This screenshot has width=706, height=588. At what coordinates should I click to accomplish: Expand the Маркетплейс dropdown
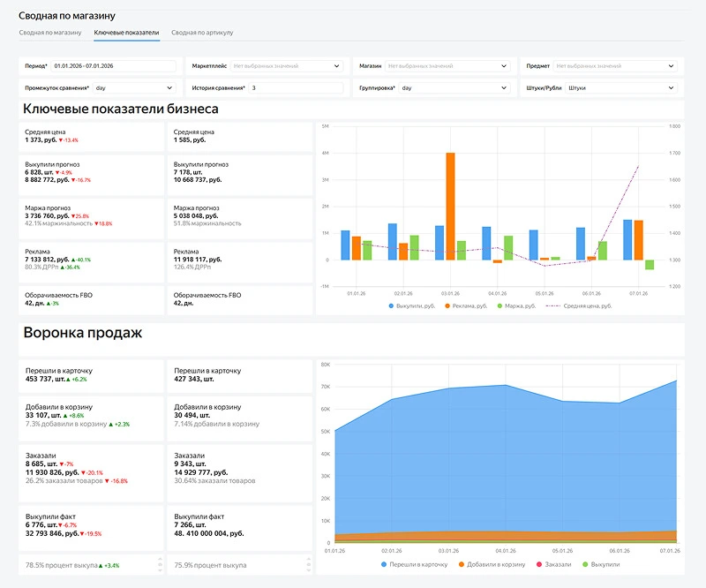tap(286, 66)
